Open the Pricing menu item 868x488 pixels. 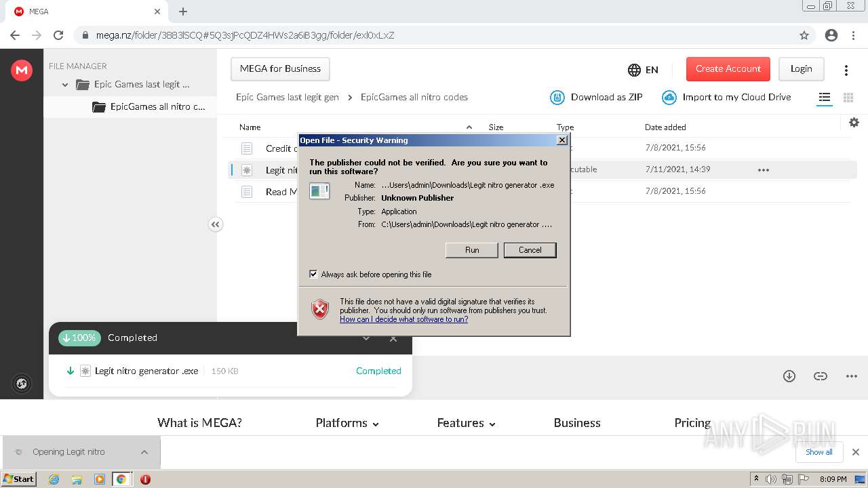tap(692, 423)
